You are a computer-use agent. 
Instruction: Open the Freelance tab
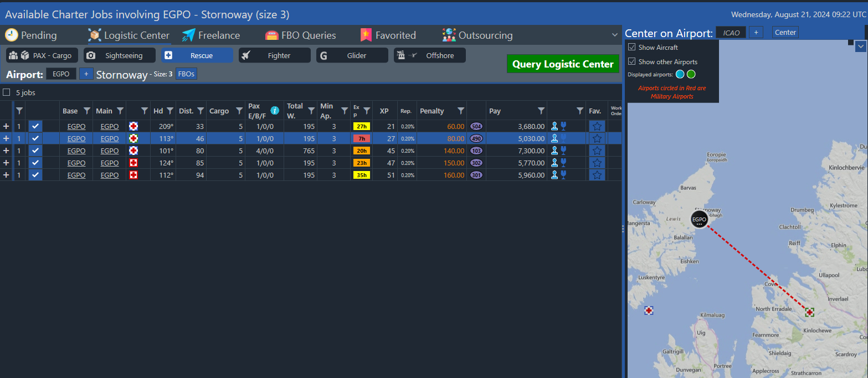211,35
